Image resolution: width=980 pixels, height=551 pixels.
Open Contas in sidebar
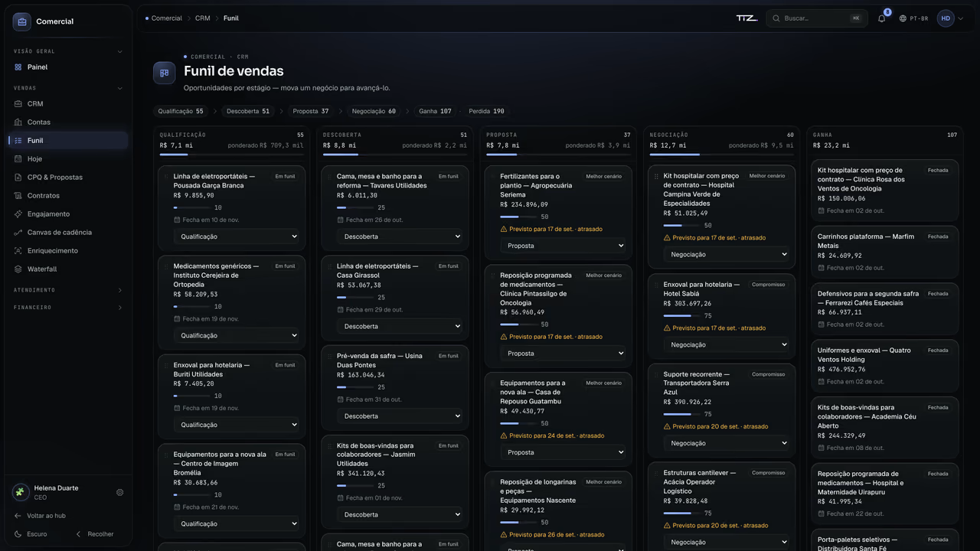tap(67, 122)
